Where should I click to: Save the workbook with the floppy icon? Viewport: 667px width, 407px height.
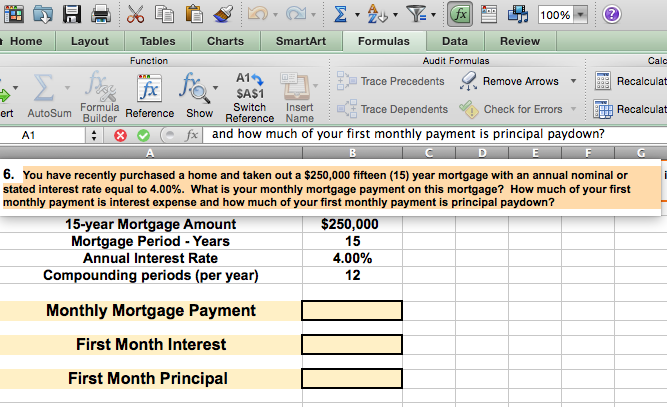point(71,14)
